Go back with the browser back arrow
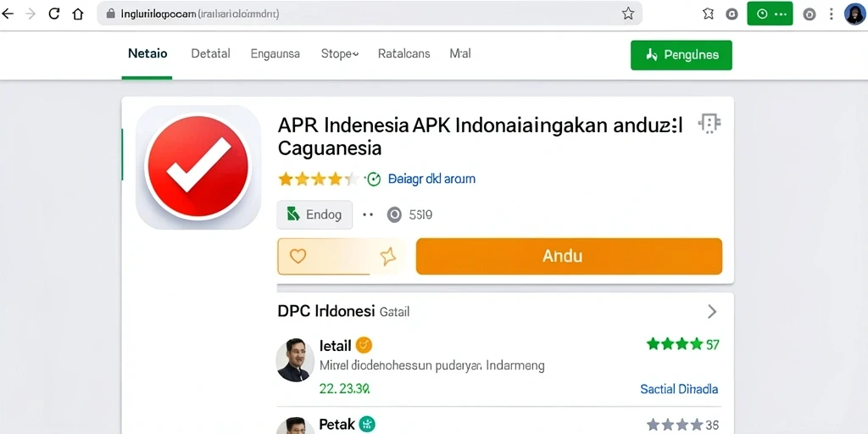 pos(8,14)
